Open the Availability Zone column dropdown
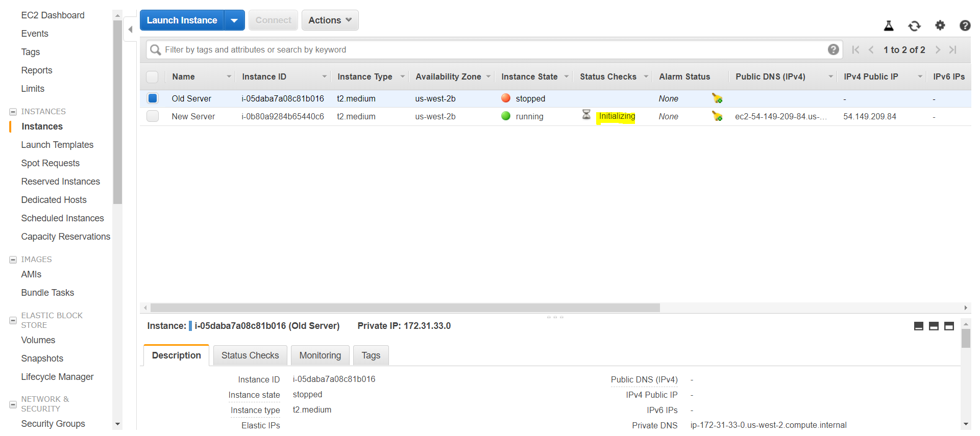 point(488,76)
